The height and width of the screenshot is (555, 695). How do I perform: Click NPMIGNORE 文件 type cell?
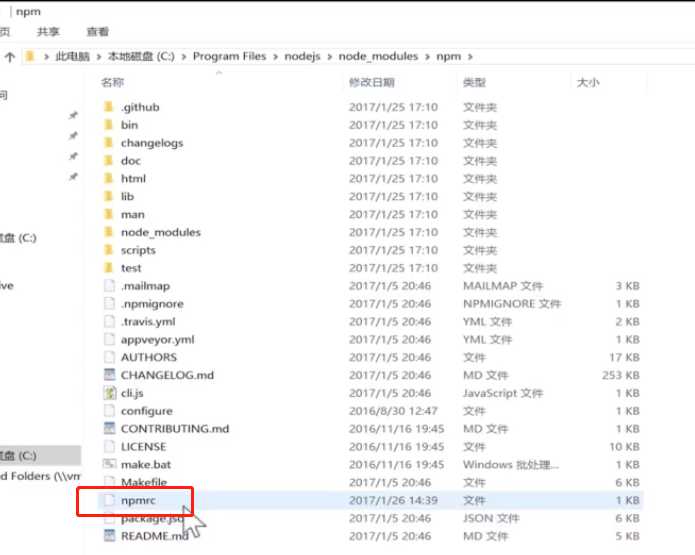pyautogui.click(x=512, y=304)
